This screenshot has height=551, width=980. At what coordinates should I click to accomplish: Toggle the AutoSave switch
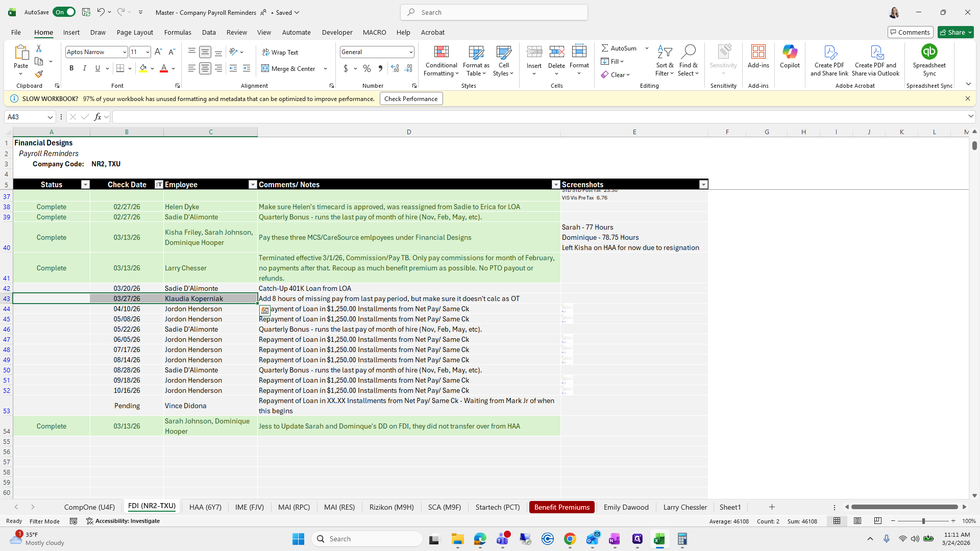pyautogui.click(x=64, y=12)
